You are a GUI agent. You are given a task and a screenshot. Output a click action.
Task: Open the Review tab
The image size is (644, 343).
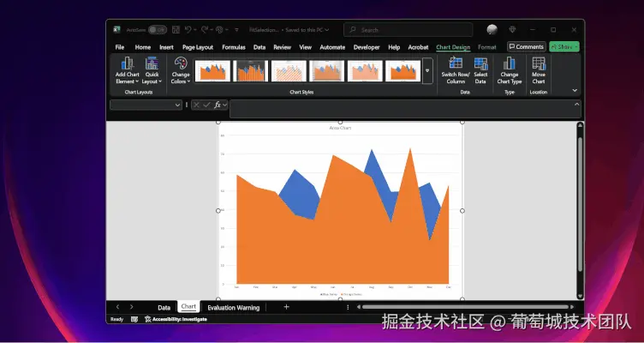pos(282,47)
